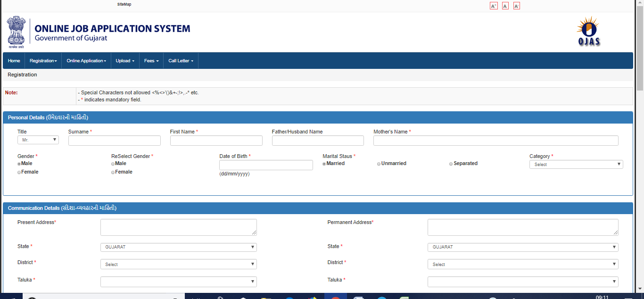
Task: Go to the Home tab
Action: pyautogui.click(x=14, y=60)
